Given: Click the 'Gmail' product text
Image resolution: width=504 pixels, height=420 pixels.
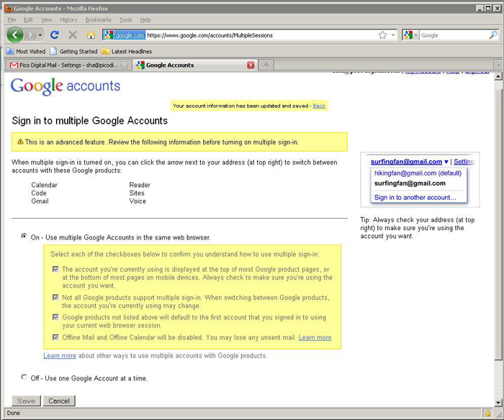Looking at the screenshot, I should click(40, 201).
